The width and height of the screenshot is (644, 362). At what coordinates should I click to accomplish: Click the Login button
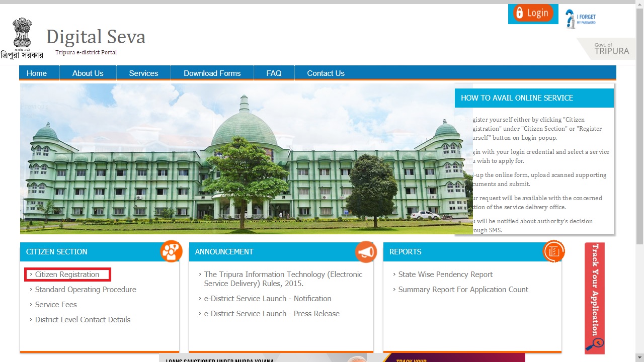click(x=537, y=13)
